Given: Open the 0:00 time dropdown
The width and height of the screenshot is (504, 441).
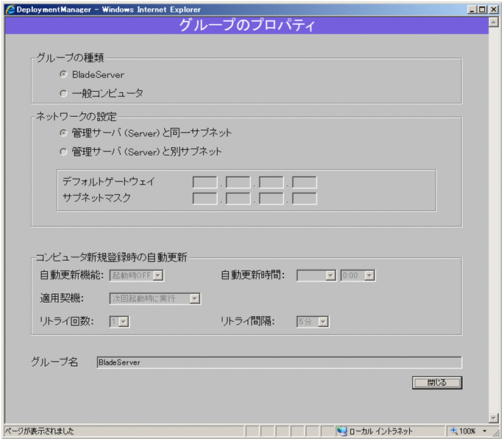Looking at the screenshot, I should [x=358, y=276].
